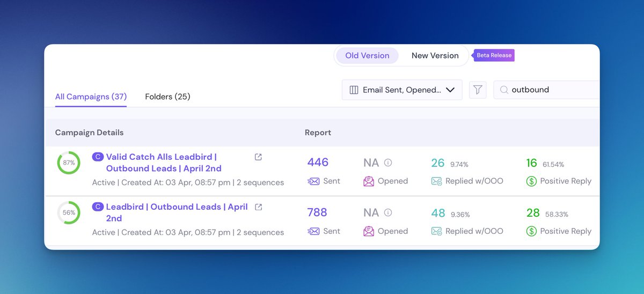Image resolution: width=644 pixels, height=294 pixels.
Task: Click the 48 replied count
Action: click(x=438, y=212)
